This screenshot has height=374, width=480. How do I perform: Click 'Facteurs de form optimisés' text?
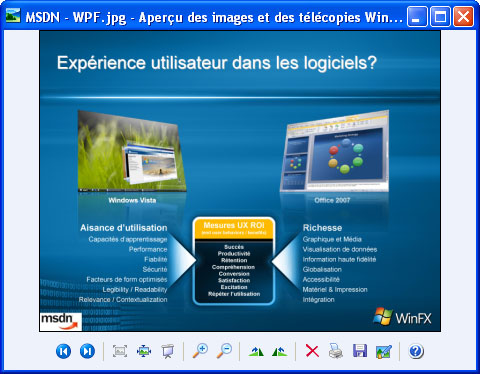[x=127, y=279]
